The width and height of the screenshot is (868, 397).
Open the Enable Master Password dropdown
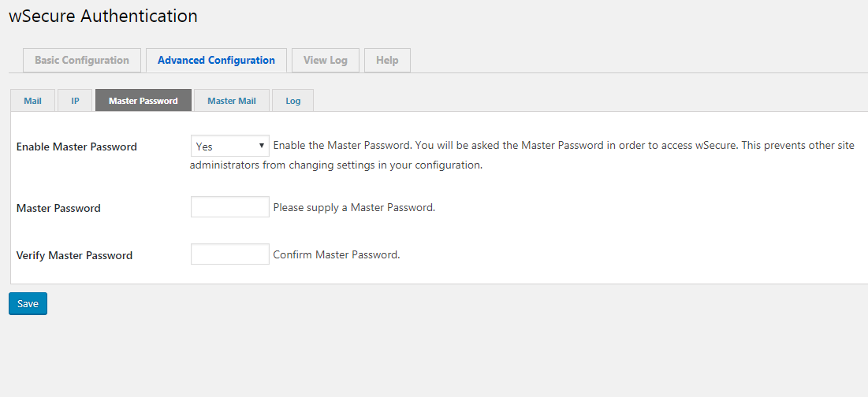tap(229, 146)
